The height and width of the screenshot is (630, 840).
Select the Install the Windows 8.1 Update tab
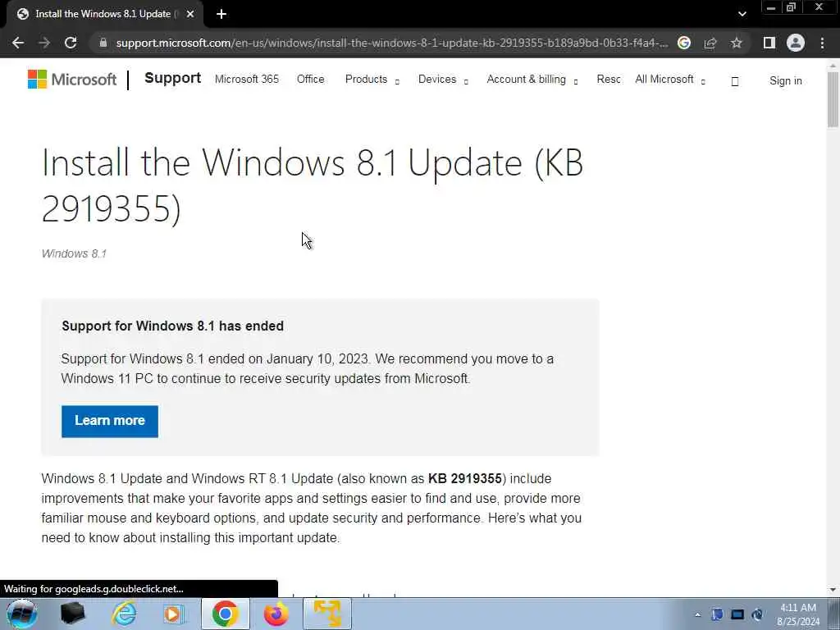[x=103, y=14]
